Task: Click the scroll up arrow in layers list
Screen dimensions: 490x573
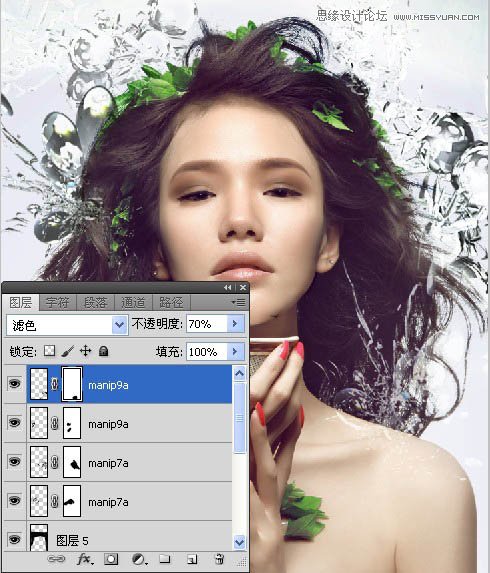Action: pos(239,373)
